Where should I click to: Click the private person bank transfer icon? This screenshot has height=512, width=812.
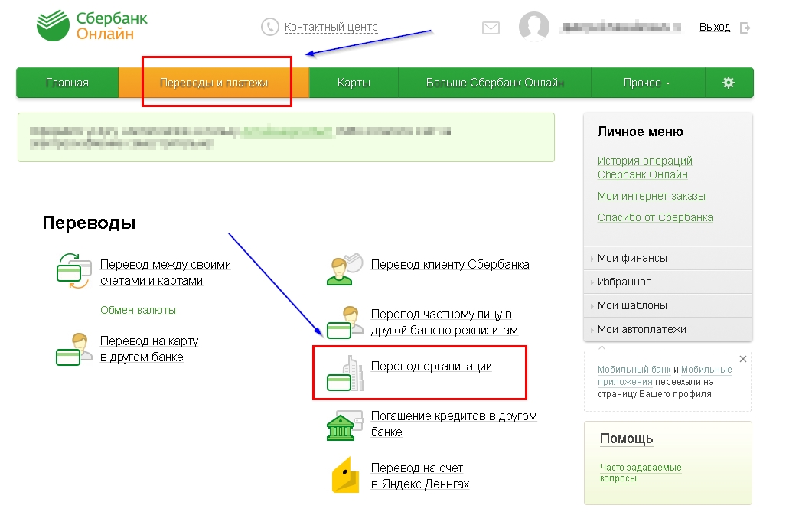(345, 322)
